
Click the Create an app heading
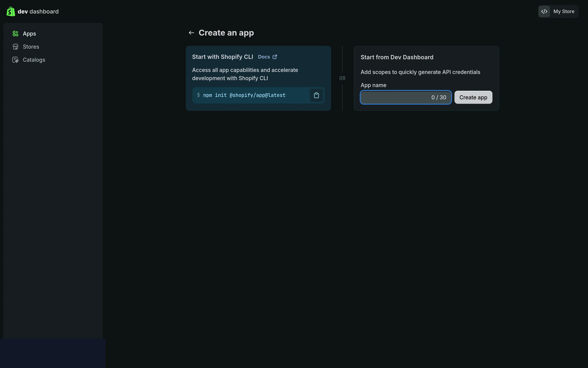point(226,33)
